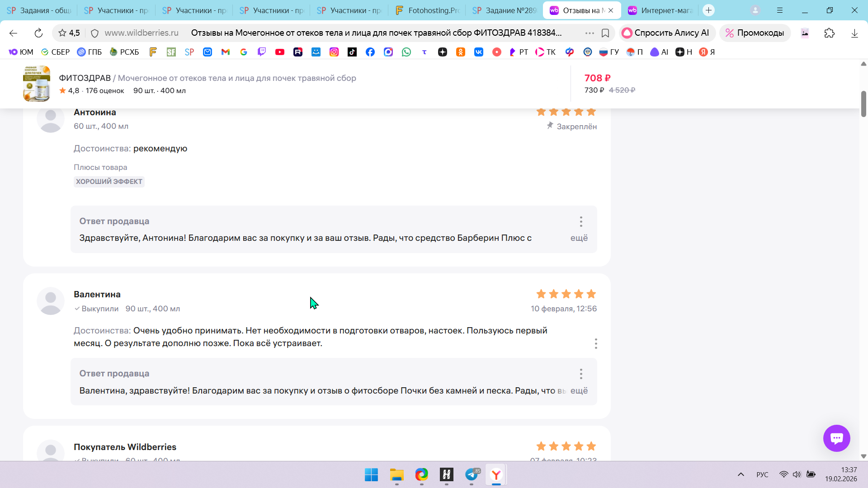Click the Telegram icon in Windows taskbar
Image resolution: width=868 pixels, height=488 pixels.
pyautogui.click(x=472, y=474)
